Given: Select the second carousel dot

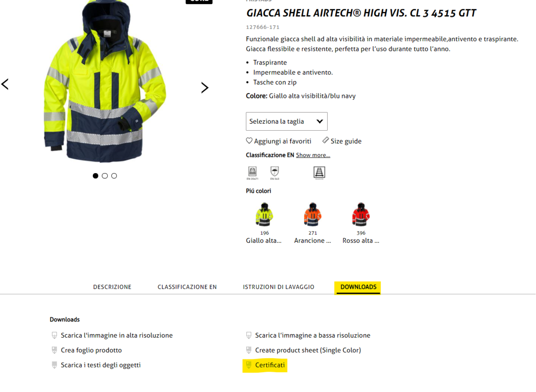Looking at the screenshot, I should click(104, 176).
